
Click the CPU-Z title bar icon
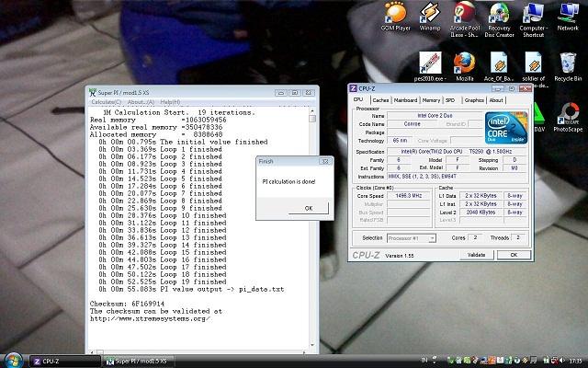(353, 88)
